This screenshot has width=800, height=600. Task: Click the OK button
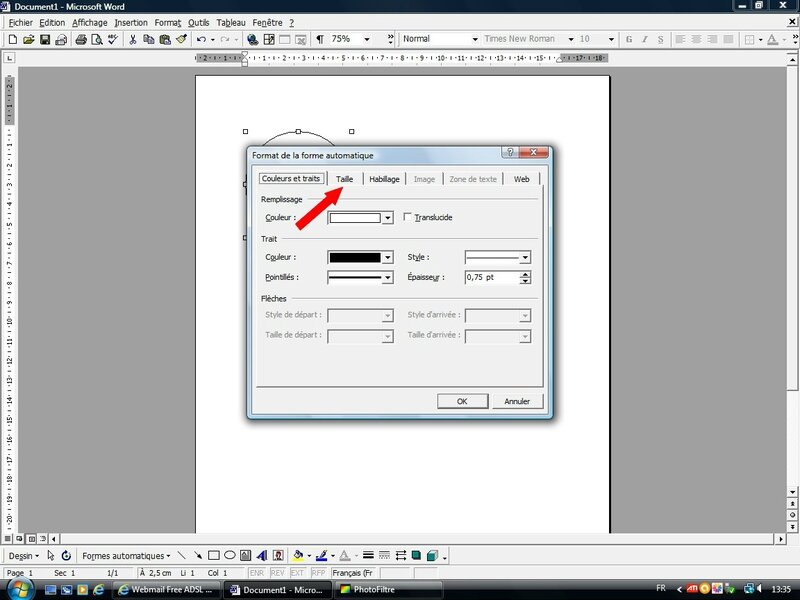click(x=462, y=401)
